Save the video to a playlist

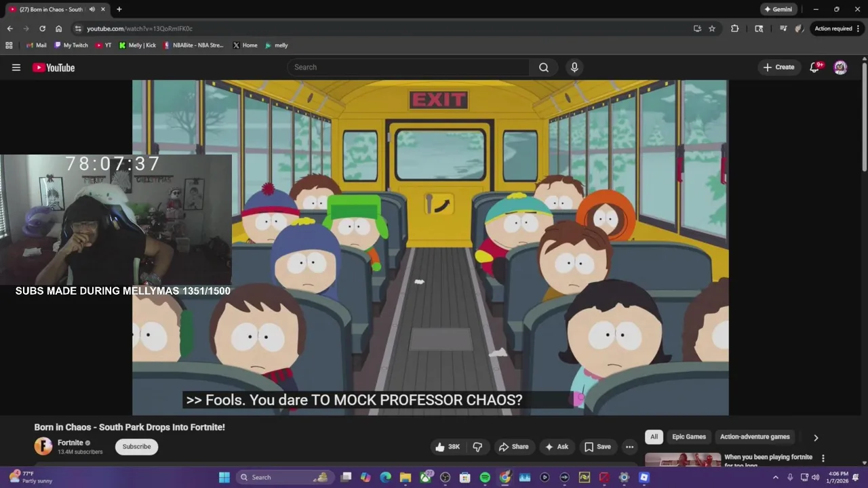(x=597, y=447)
